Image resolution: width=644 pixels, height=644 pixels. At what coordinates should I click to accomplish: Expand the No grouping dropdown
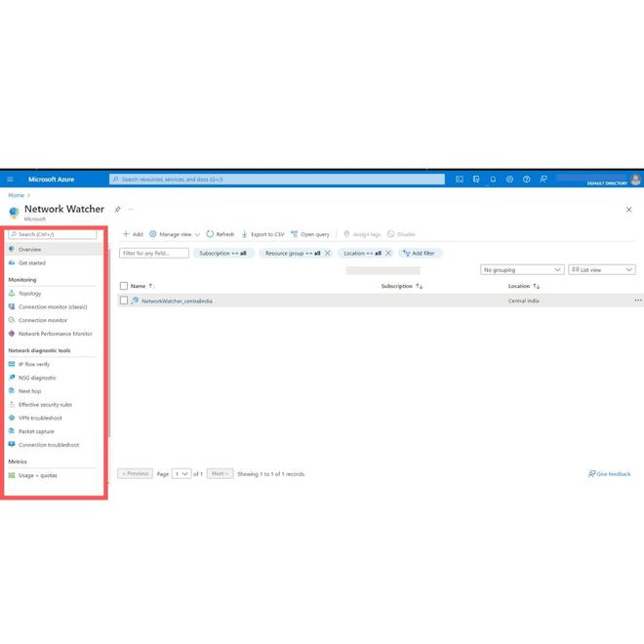click(522, 270)
